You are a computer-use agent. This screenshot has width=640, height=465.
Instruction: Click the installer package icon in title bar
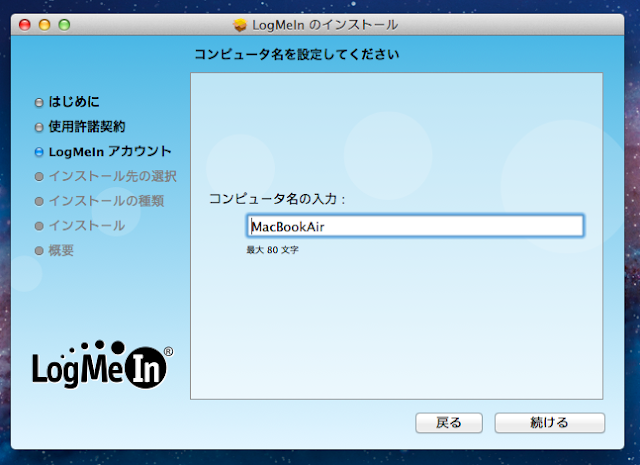click(240, 25)
